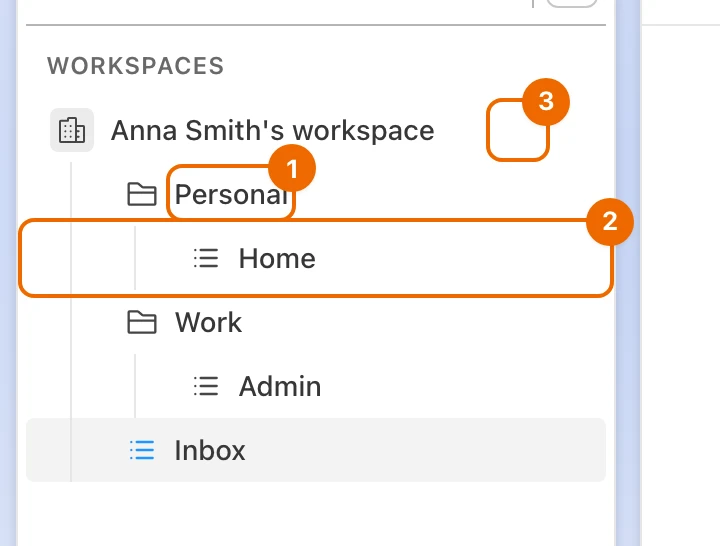Select the Work folder label
Image resolution: width=720 pixels, height=546 pixels.
[x=208, y=322]
